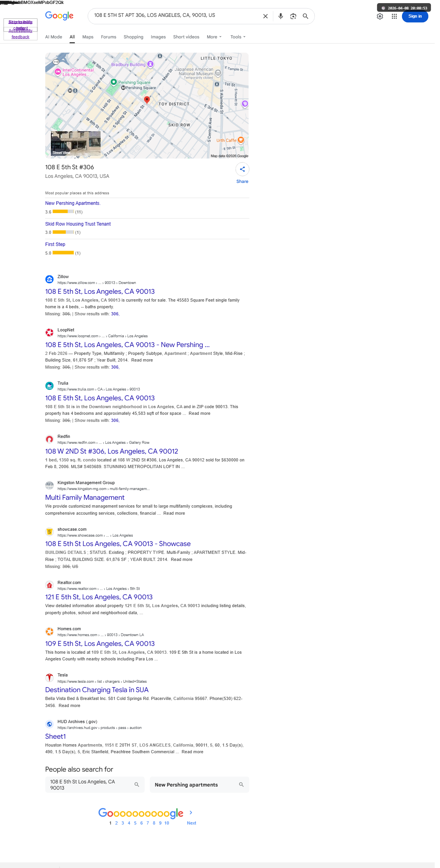440x868 pixels.
Task: Click the Share icon for address
Action: point(242,169)
